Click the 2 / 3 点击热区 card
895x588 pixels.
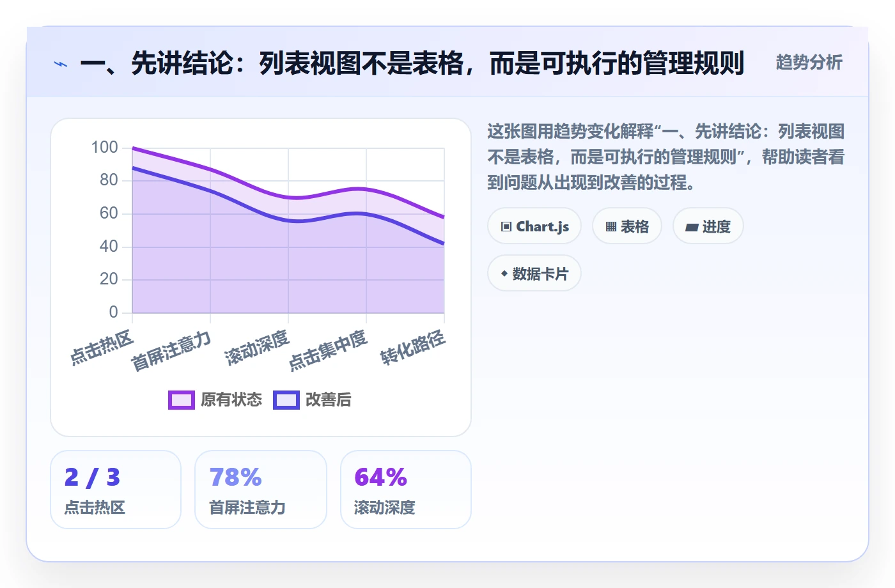(116, 490)
